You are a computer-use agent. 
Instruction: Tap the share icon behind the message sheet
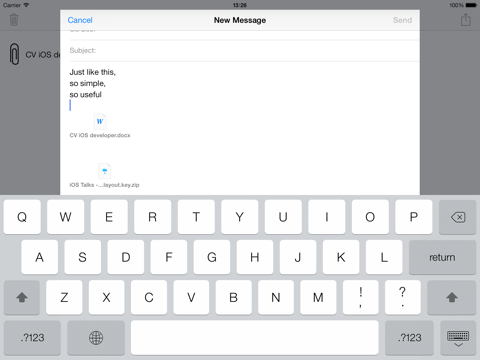pyautogui.click(x=466, y=20)
